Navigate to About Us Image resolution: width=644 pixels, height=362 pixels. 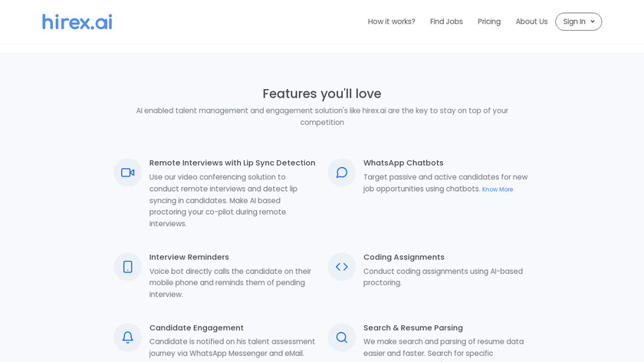tap(531, 21)
